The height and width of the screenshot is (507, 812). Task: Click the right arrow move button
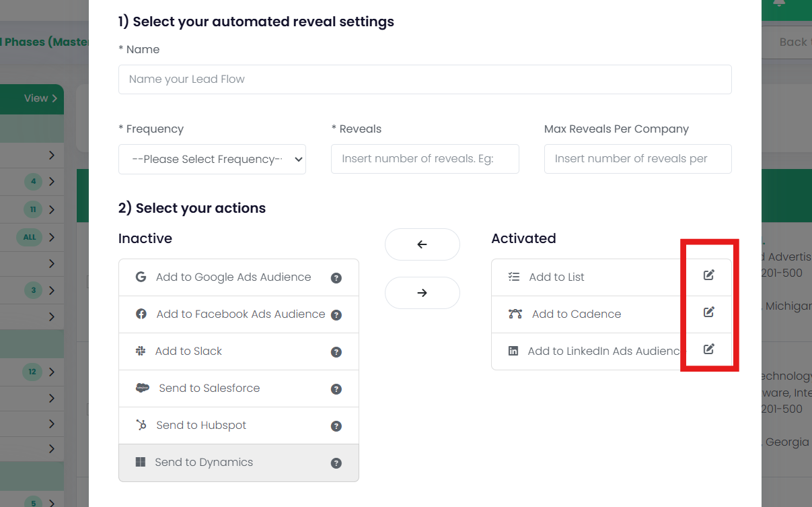(x=422, y=293)
